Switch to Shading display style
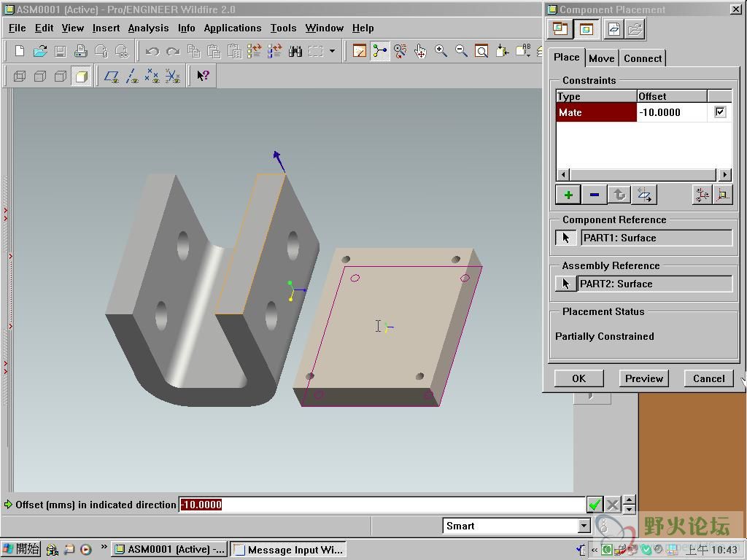The width and height of the screenshot is (747, 560). (81, 76)
